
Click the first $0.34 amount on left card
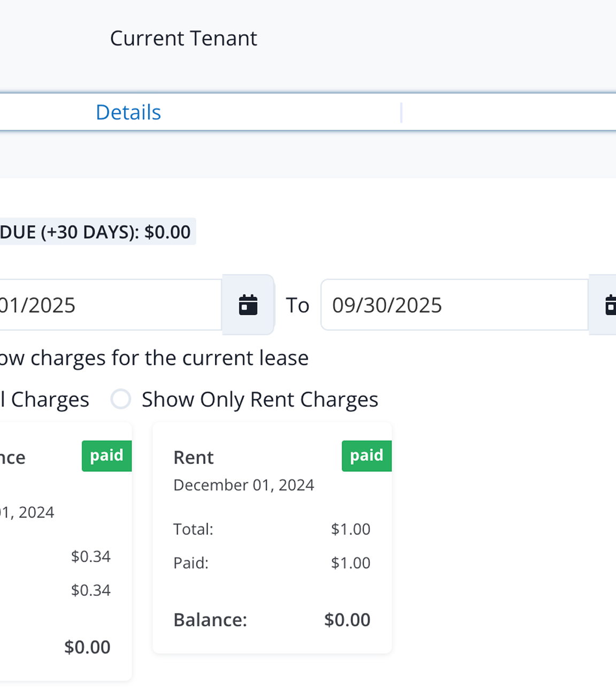pos(91,556)
